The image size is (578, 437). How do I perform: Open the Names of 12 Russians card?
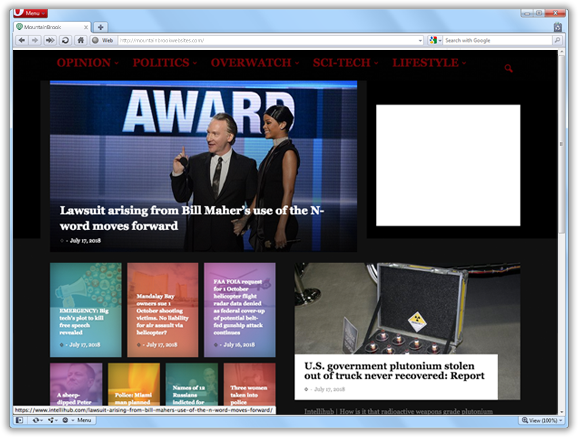click(192, 385)
